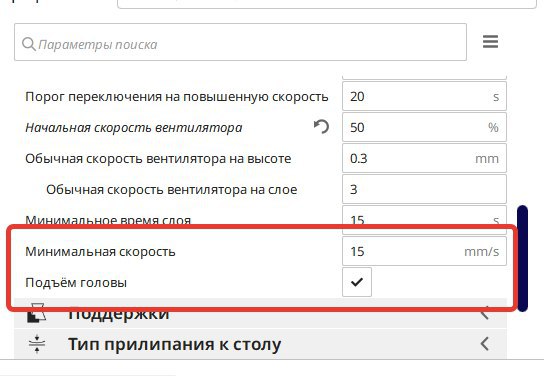Click the Подъём головы label
This screenshot has width=544, height=376.
coord(76,283)
